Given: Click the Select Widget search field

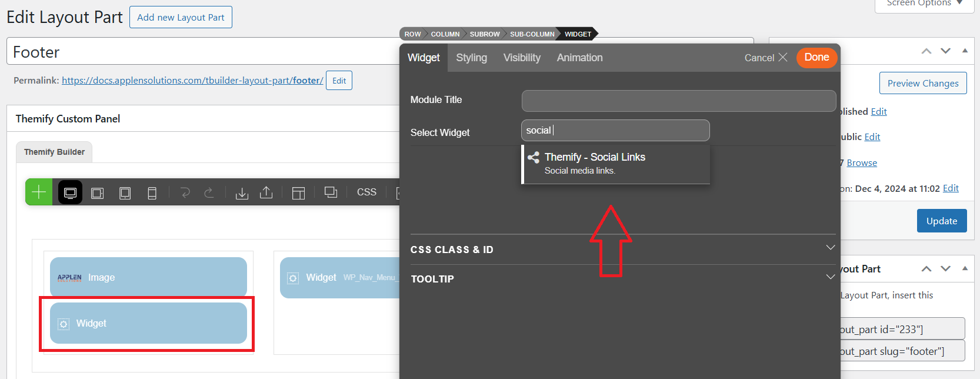Looking at the screenshot, I should pyautogui.click(x=615, y=131).
